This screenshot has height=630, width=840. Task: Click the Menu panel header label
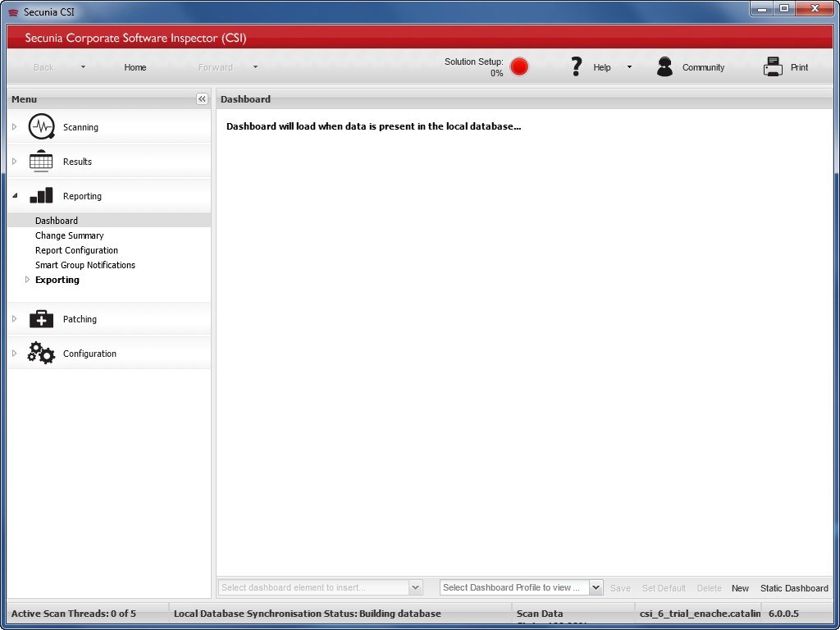24,99
